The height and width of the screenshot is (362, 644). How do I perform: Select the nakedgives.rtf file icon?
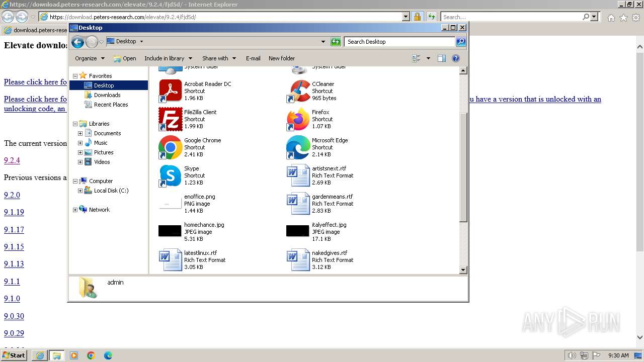tap(298, 260)
